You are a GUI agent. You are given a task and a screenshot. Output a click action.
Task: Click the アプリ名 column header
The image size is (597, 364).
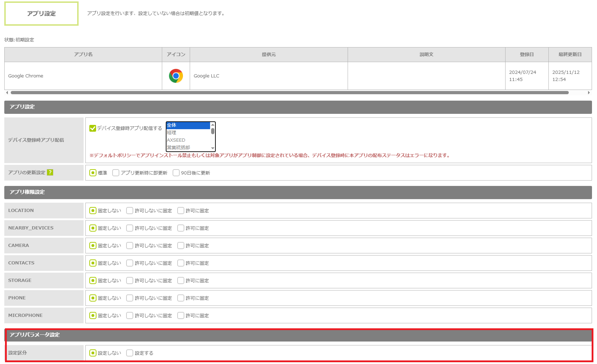click(x=83, y=54)
